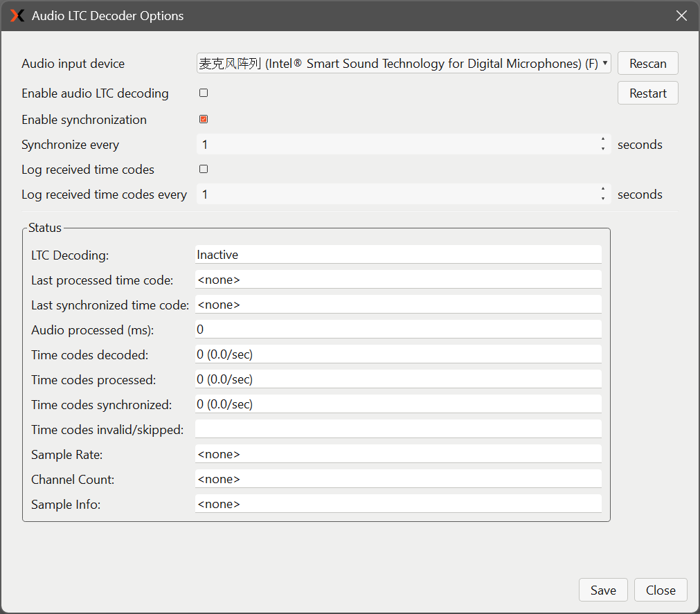Click Time codes decoded value field
The width and height of the screenshot is (700, 614).
[x=398, y=354]
